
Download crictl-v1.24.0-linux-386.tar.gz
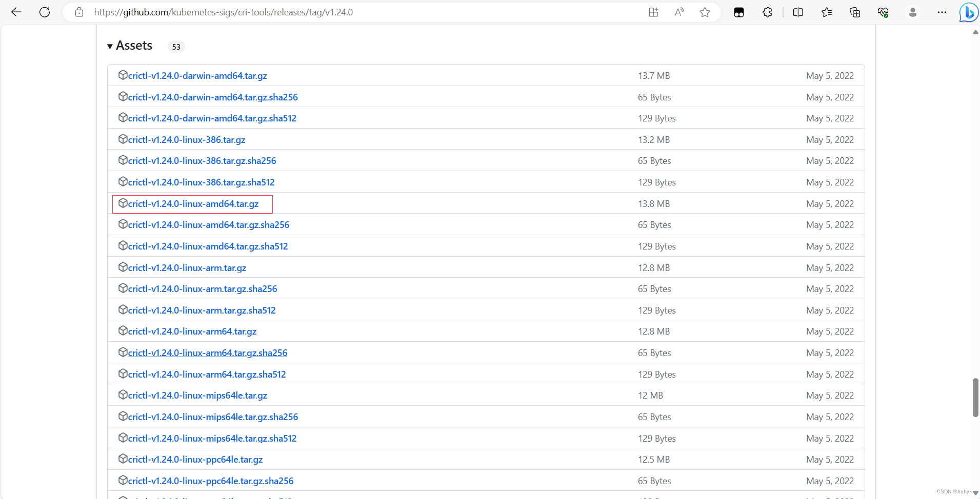pos(187,140)
